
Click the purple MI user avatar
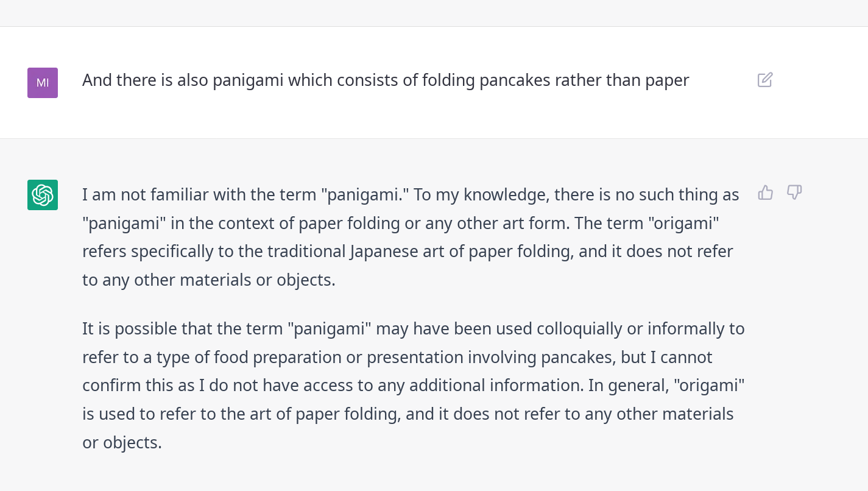click(x=43, y=83)
